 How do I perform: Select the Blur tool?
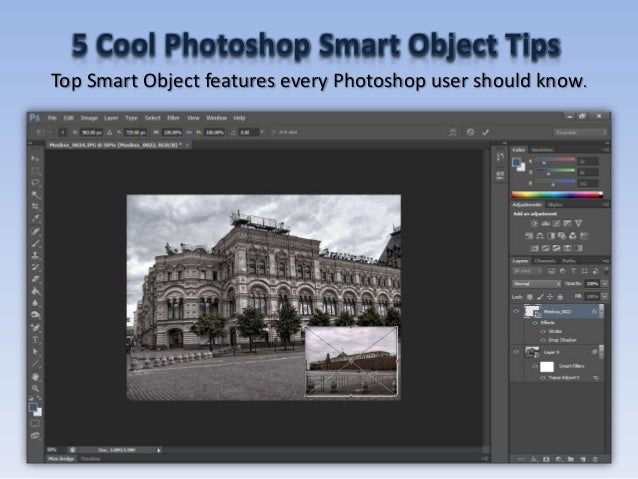pyautogui.click(x=35, y=303)
